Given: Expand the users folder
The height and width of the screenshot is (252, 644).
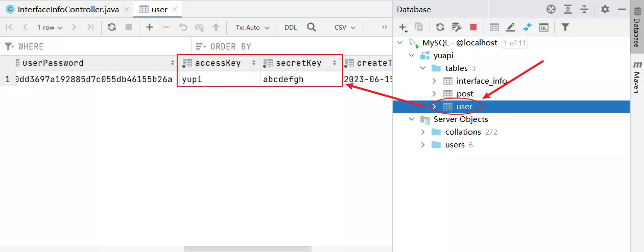Looking at the screenshot, I should click(x=423, y=145).
